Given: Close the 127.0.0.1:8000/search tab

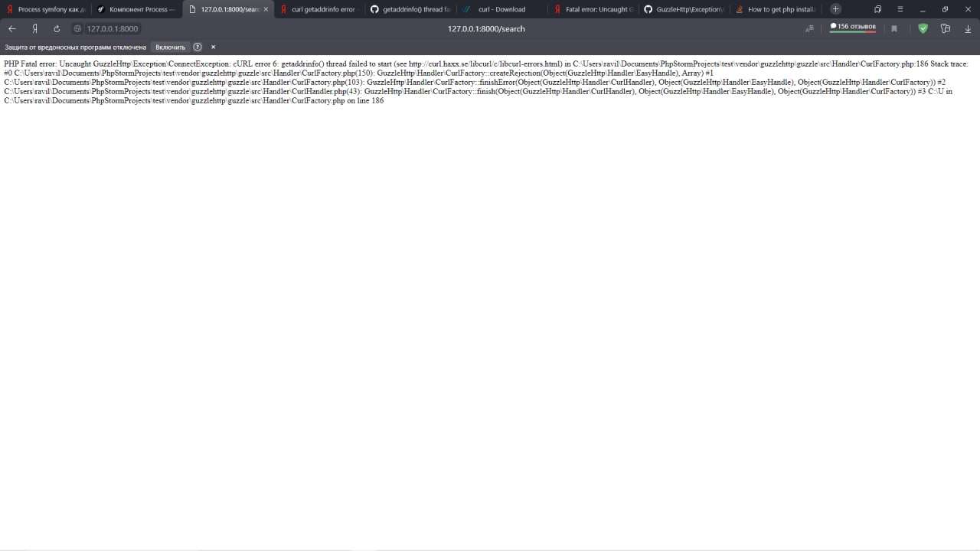Looking at the screenshot, I should click(266, 9).
